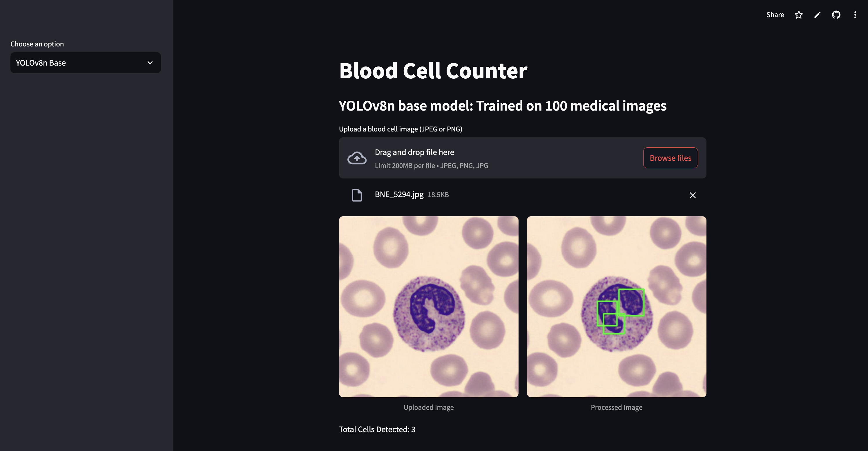Open the GitHub repository icon

click(x=836, y=15)
